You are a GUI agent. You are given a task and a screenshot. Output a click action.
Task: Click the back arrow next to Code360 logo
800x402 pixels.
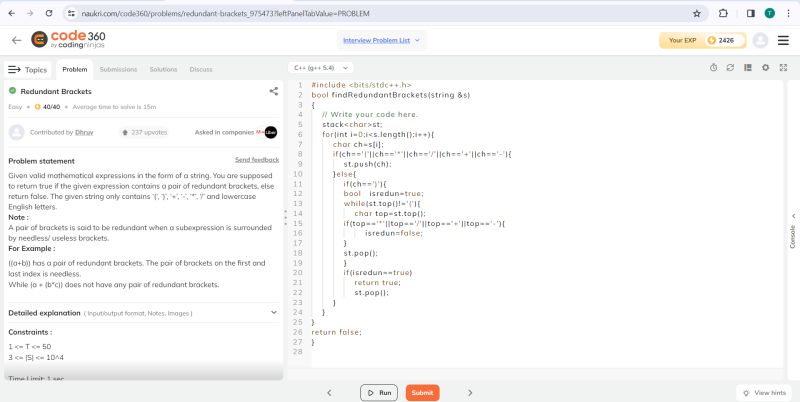pyautogui.click(x=16, y=40)
